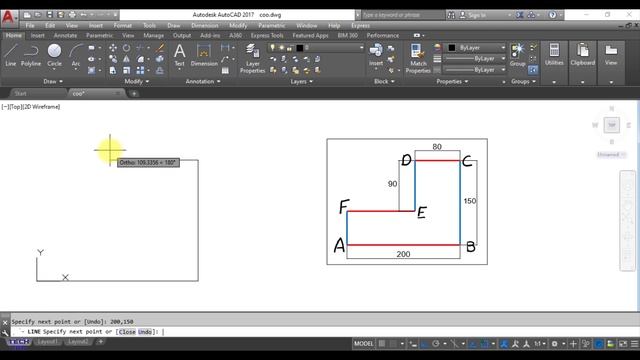Click the Plot print icon in quick access toolbar

pyautogui.click(x=72, y=15)
